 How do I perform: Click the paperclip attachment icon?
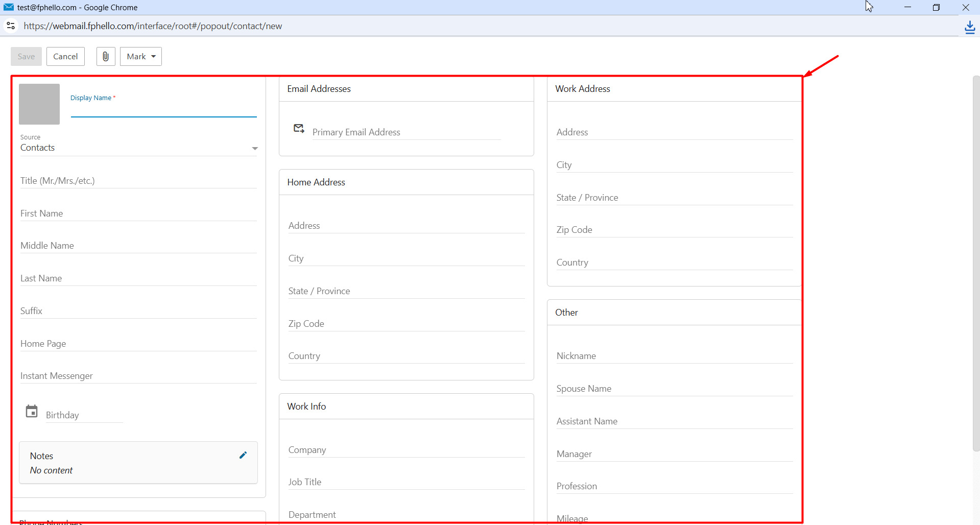click(x=106, y=56)
